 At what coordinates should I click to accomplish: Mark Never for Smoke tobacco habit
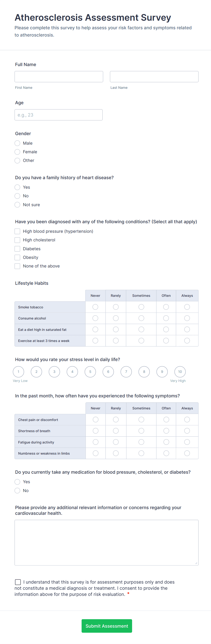tap(95, 307)
